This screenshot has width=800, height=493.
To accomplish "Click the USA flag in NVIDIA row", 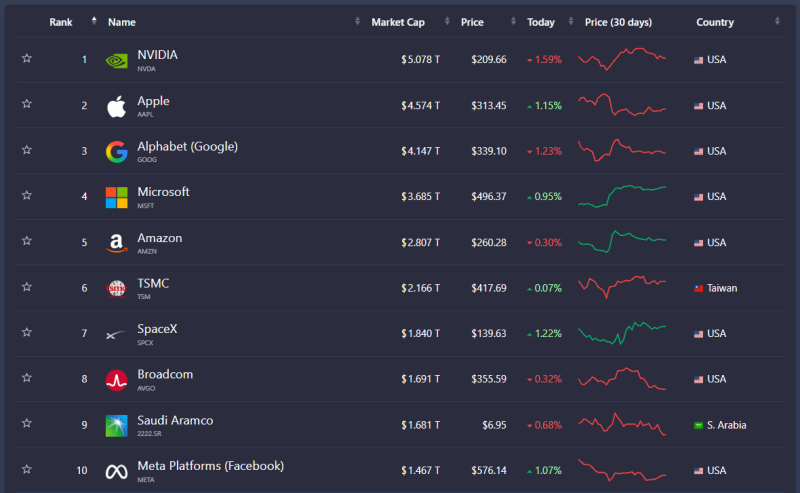I will pyautogui.click(x=698, y=60).
